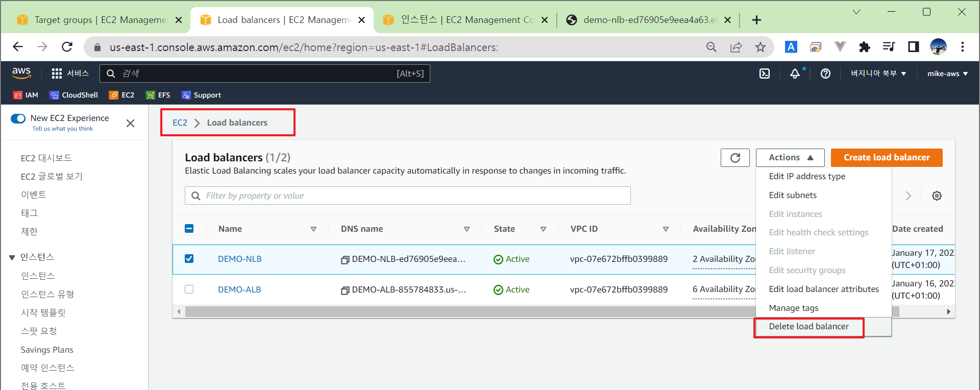The width and height of the screenshot is (980, 390).
Task: Bookmark this page with the star
Action: 761,47
